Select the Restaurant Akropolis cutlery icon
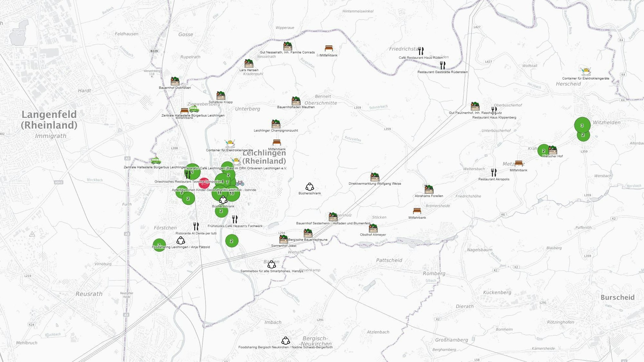The width and height of the screenshot is (644, 362). [494, 172]
